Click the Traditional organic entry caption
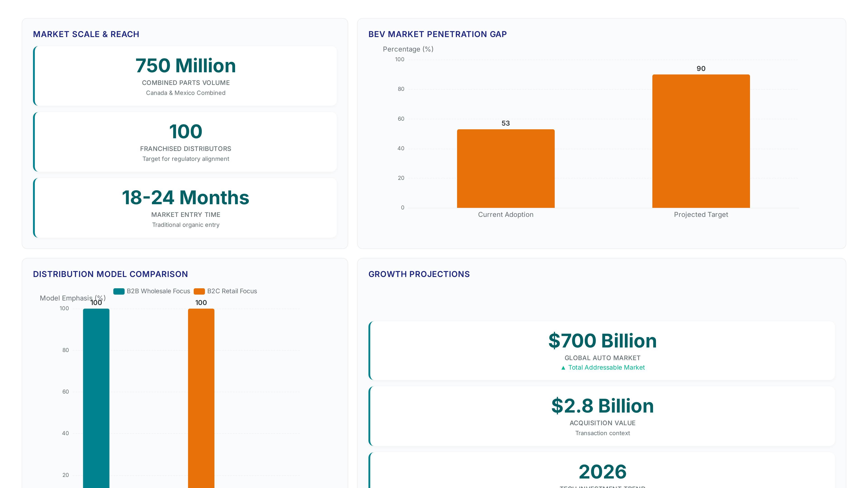Image resolution: width=868 pixels, height=488 pixels. (x=186, y=225)
